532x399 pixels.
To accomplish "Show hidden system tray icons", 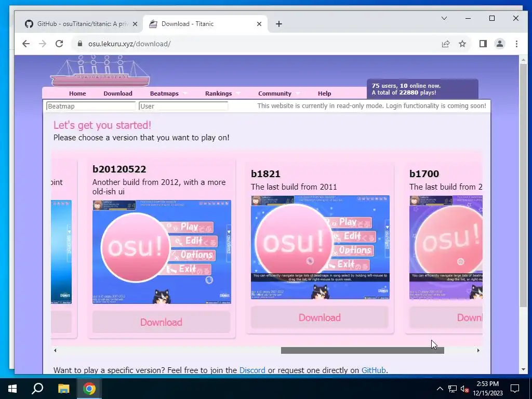I will [440, 389].
